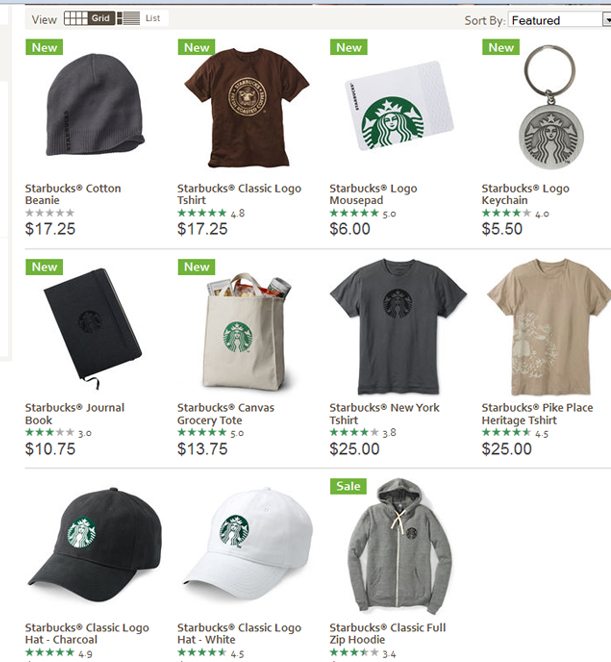Image resolution: width=611 pixels, height=662 pixels.
Task: Click star rating of Classic Logo Tshirt
Action: click(x=202, y=213)
